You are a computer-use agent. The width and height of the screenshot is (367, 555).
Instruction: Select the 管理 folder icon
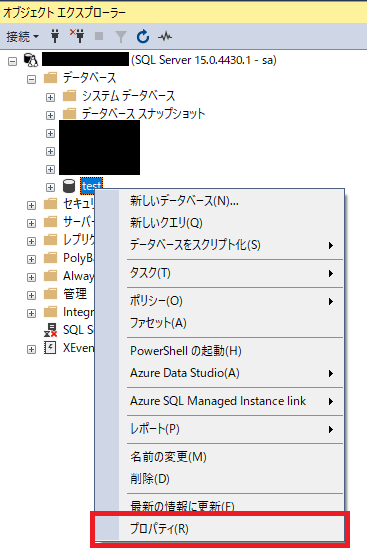pos(51,293)
